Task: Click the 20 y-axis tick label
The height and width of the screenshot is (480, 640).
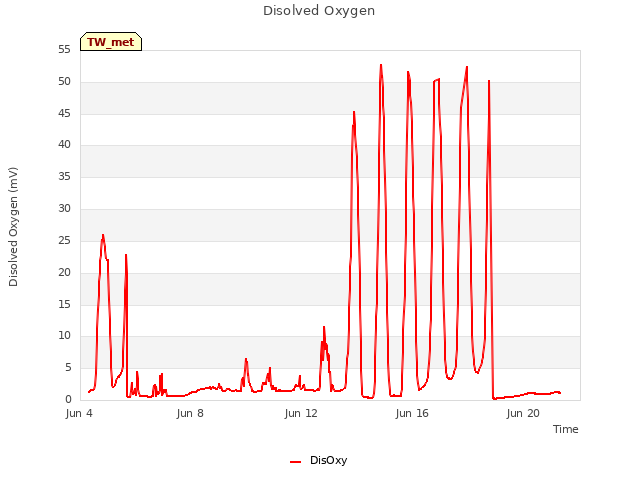Action: 64,272
